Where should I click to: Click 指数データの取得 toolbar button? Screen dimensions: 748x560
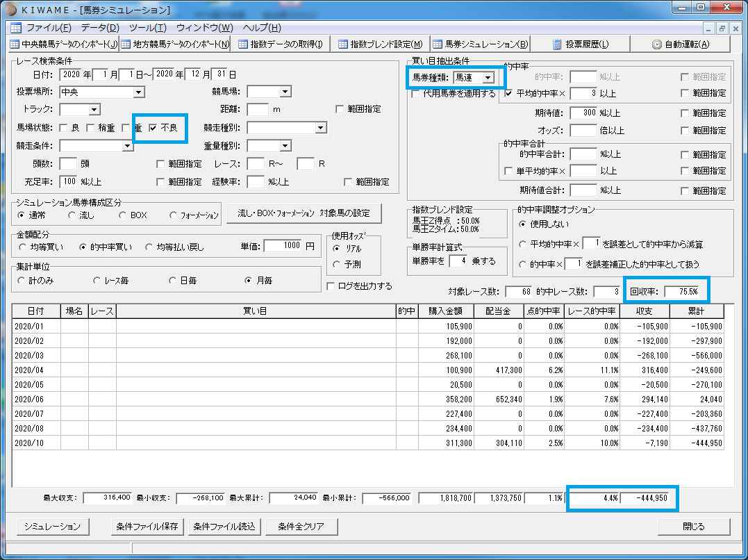click(x=280, y=44)
